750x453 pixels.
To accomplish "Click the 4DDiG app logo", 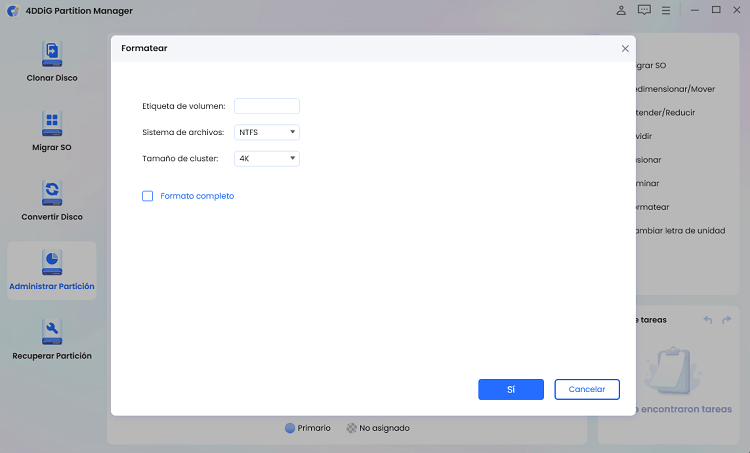I will [13, 11].
